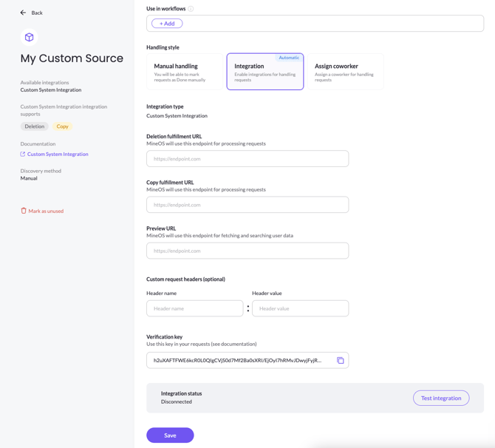Click the Deletion tag in the sidebar

35,126
